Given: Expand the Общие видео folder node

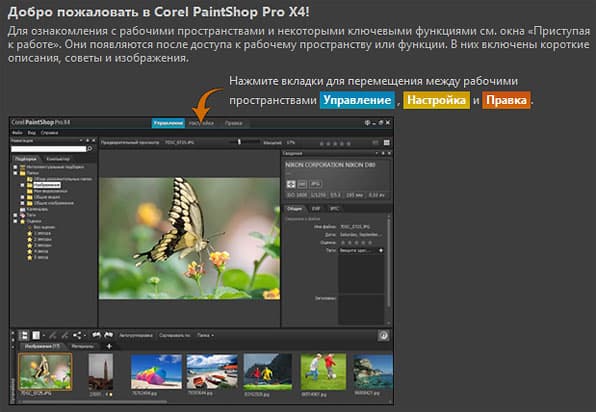Looking at the screenshot, I should (x=22, y=197).
